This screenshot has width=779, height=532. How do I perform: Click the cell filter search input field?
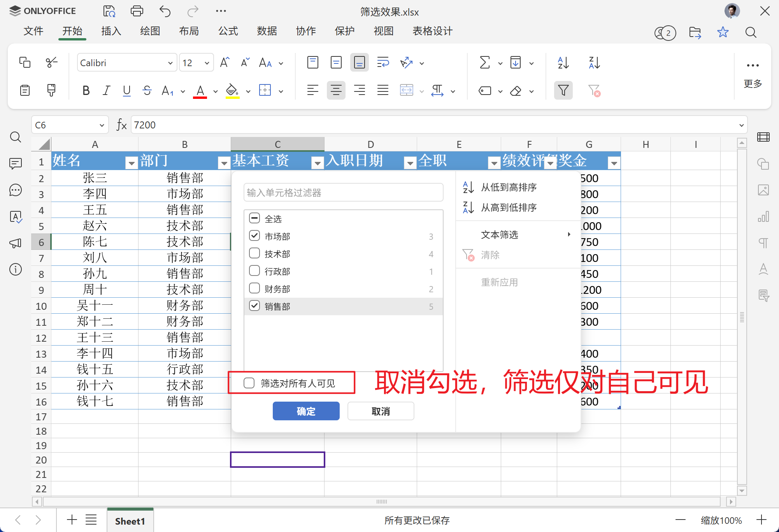(x=343, y=192)
